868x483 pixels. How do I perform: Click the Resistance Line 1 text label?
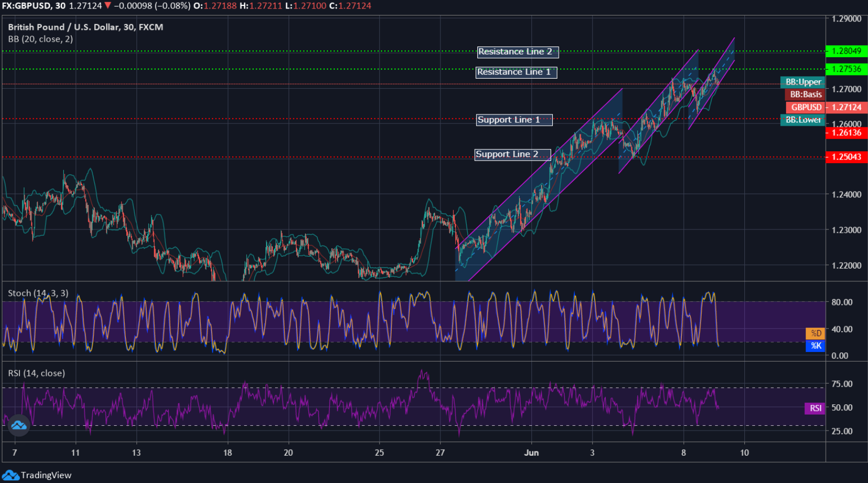click(515, 72)
